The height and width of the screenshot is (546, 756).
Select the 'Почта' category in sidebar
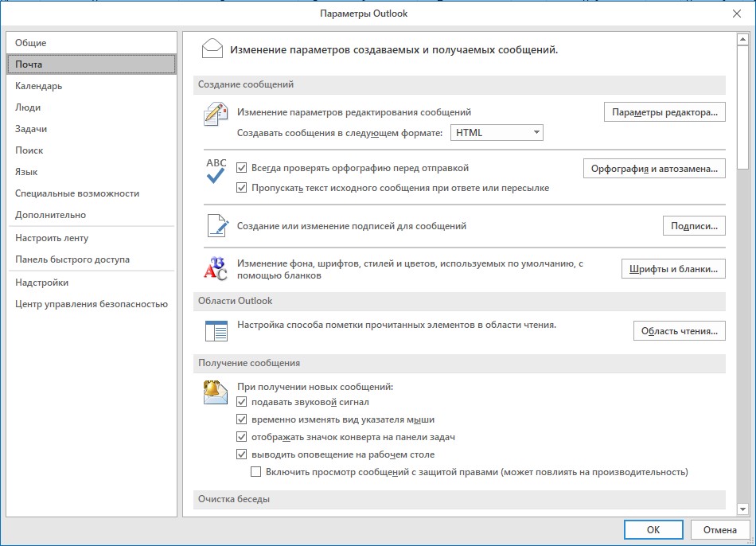click(x=92, y=64)
